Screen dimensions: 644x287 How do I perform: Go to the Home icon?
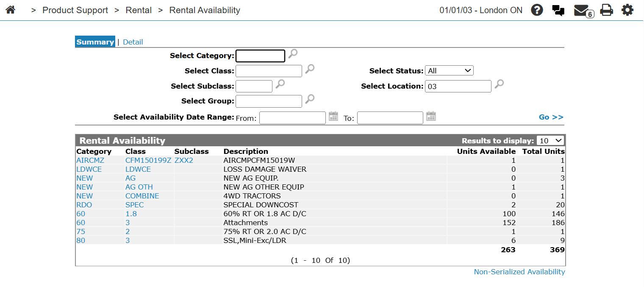[x=11, y=10]
